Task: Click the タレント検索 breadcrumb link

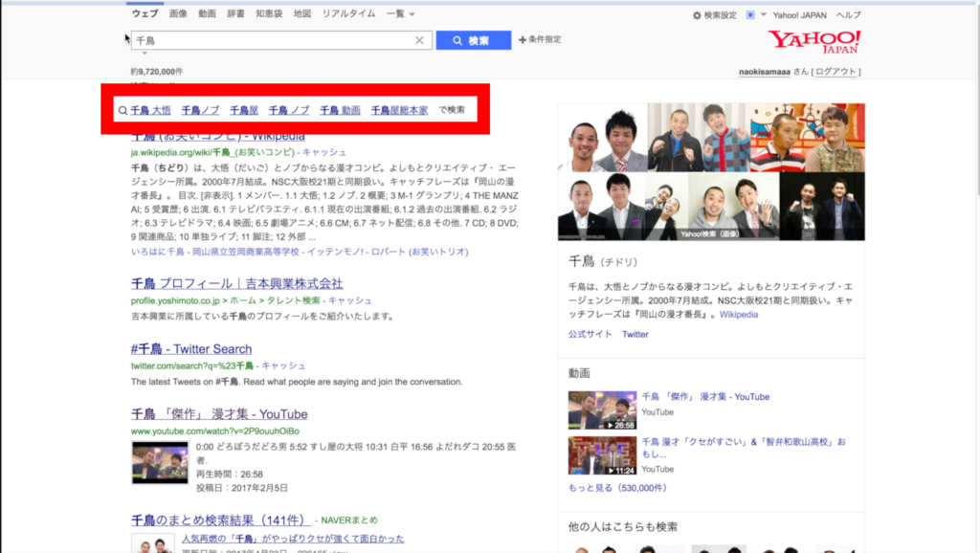Action: [293, 300]
